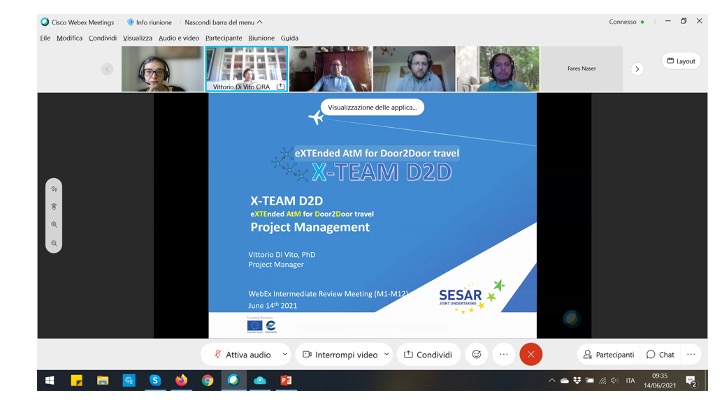This screenshot has width=720, height=405.
Task: Click the Cisco Webex Meetings logo icon
Action: click(45, 22)
